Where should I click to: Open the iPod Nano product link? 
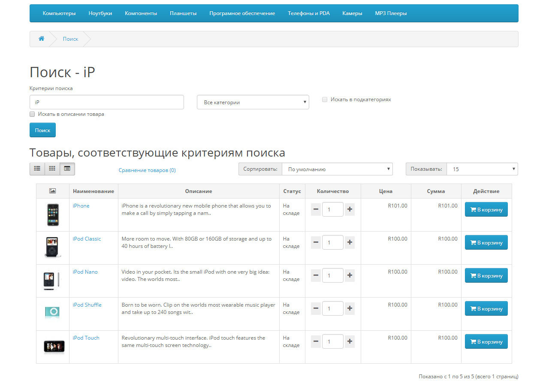[x=85, y=272]
